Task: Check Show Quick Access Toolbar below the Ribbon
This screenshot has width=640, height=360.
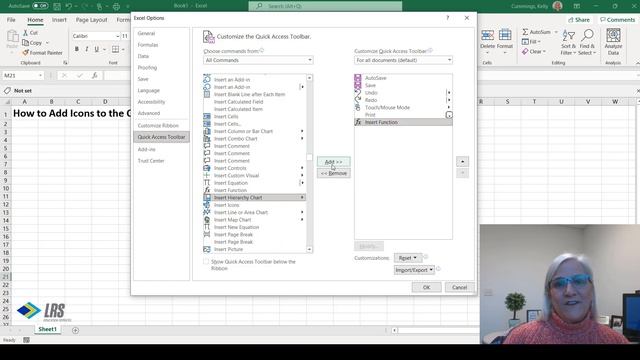Action: pos(206,262)
